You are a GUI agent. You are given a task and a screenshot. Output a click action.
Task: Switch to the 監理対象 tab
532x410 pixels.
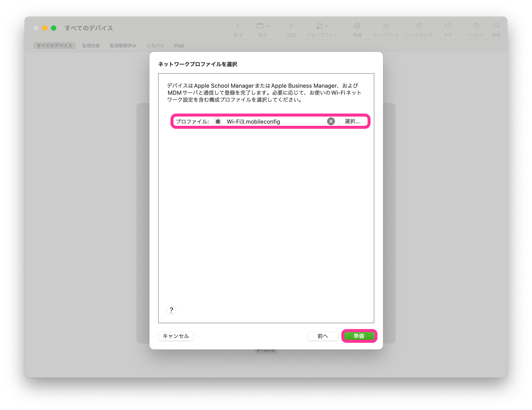tap(91, 46)
